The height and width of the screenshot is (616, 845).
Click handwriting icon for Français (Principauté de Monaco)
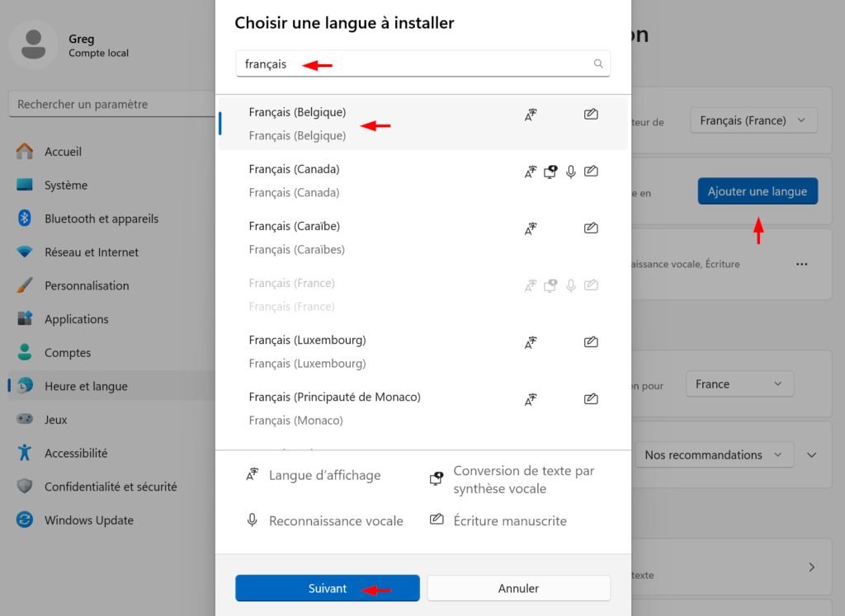pos(591,398)
